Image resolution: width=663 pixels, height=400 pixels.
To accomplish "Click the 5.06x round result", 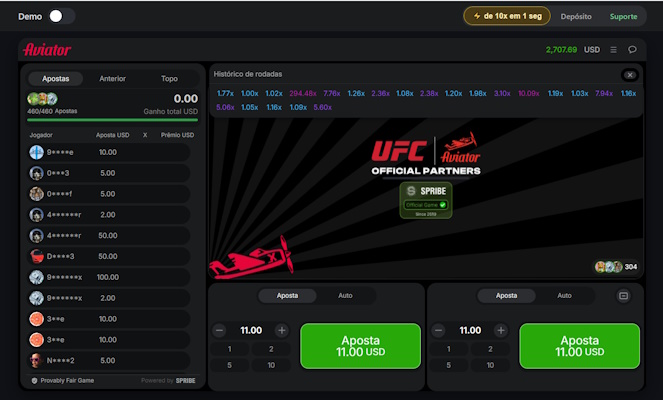I will pyautogui.click(x=225, y=107).
